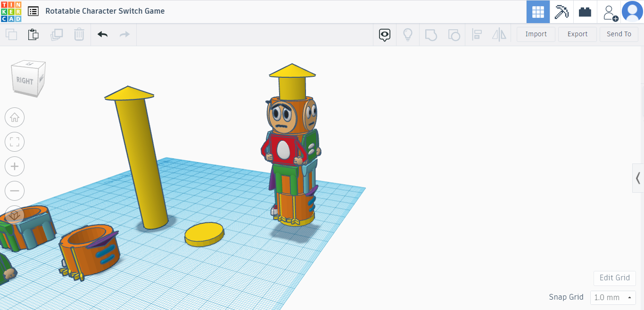Image resolution: width=644 pixels, height=310 pixels.
Task: Click the Import button
Action: tap(536, 34)
